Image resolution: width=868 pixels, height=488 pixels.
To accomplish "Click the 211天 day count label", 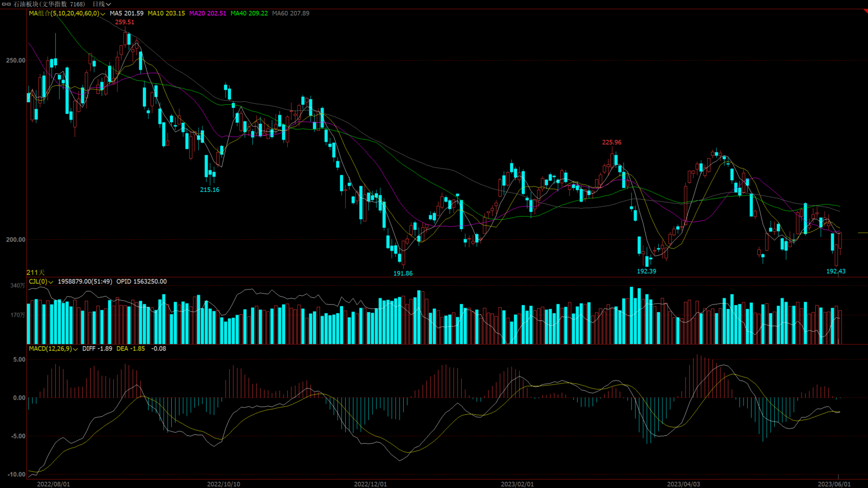I will click(36, 272).
